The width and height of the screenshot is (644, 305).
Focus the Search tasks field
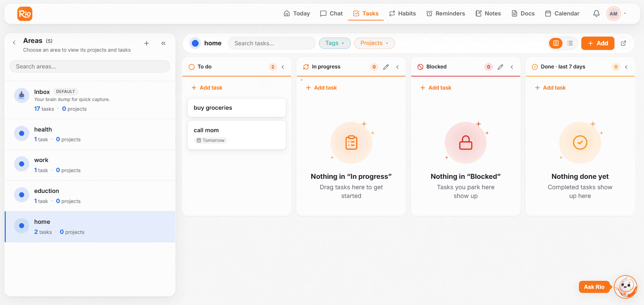point(272,43)
